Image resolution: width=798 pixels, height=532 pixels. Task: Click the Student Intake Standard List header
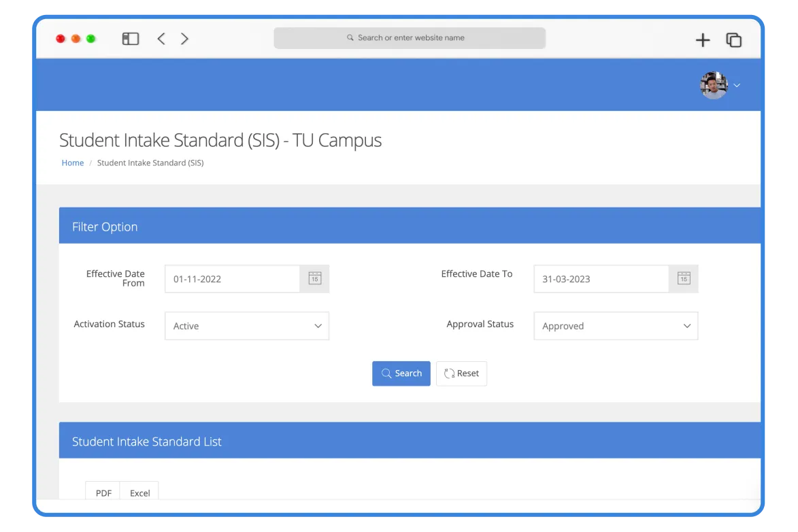410,440
